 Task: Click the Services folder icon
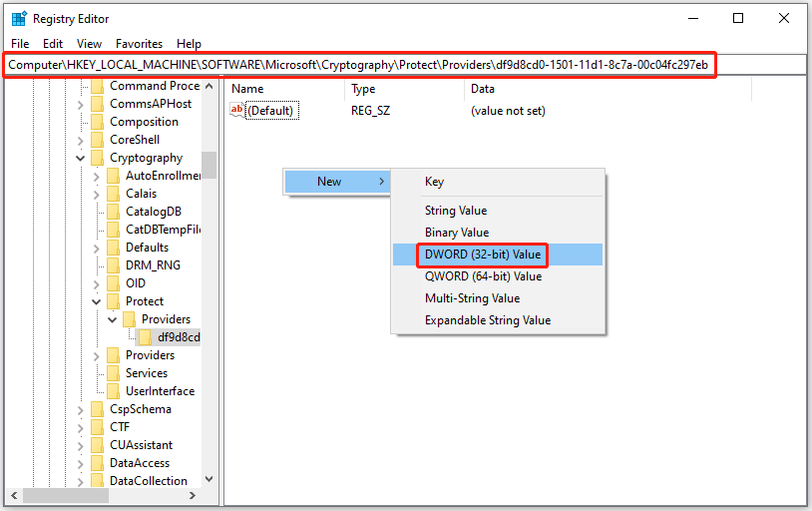click(x=113, y=373)
